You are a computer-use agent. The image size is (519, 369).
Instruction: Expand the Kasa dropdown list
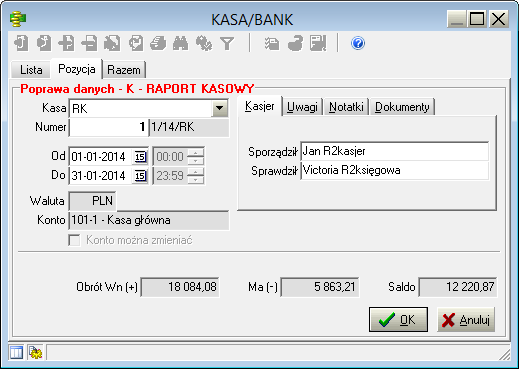pyautogui.click(x=219, y=108)
